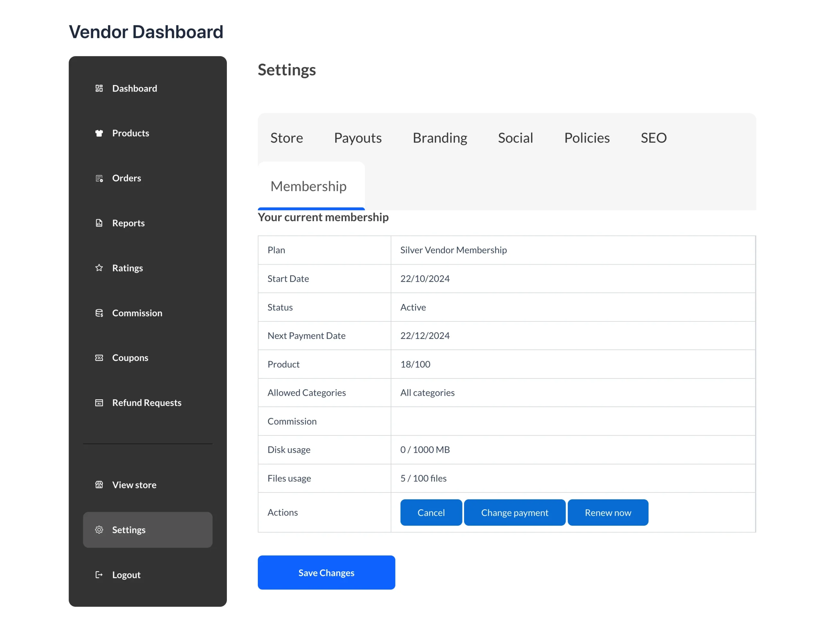
Task: Click the disk usage 0 / 1000 MB
Action: tap(425, 450)
